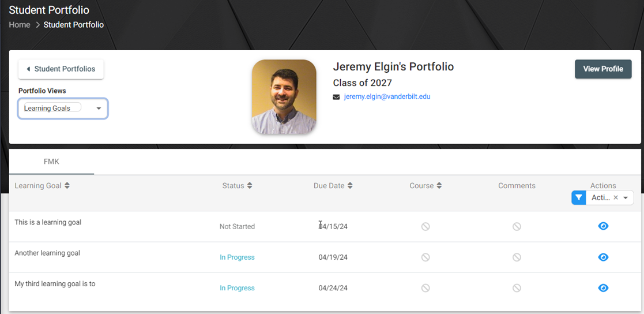Sort by Course column

click(x=439, y=186)
